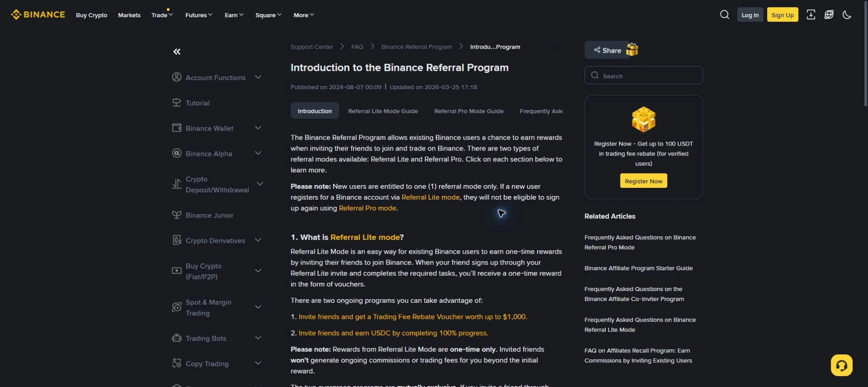Open Trading Fee Rebate Voucher invite link

pos(413,317)
